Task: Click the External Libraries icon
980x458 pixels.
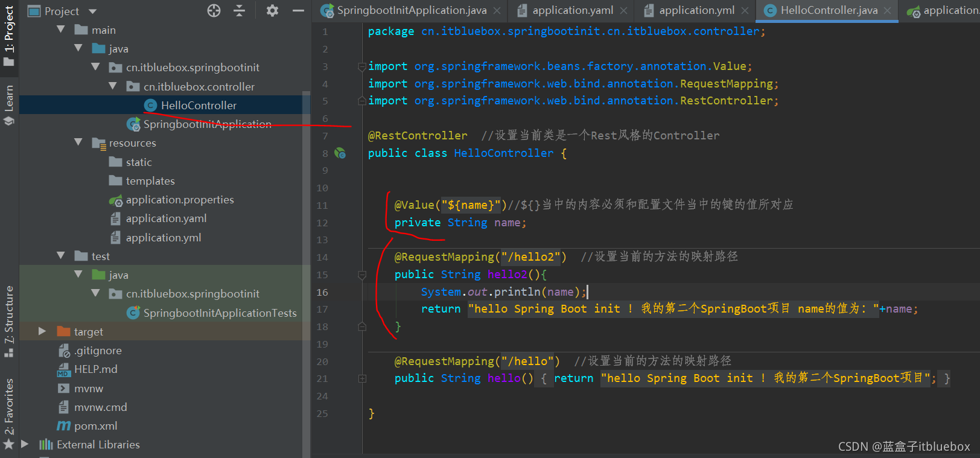Action: coord(46,445)
